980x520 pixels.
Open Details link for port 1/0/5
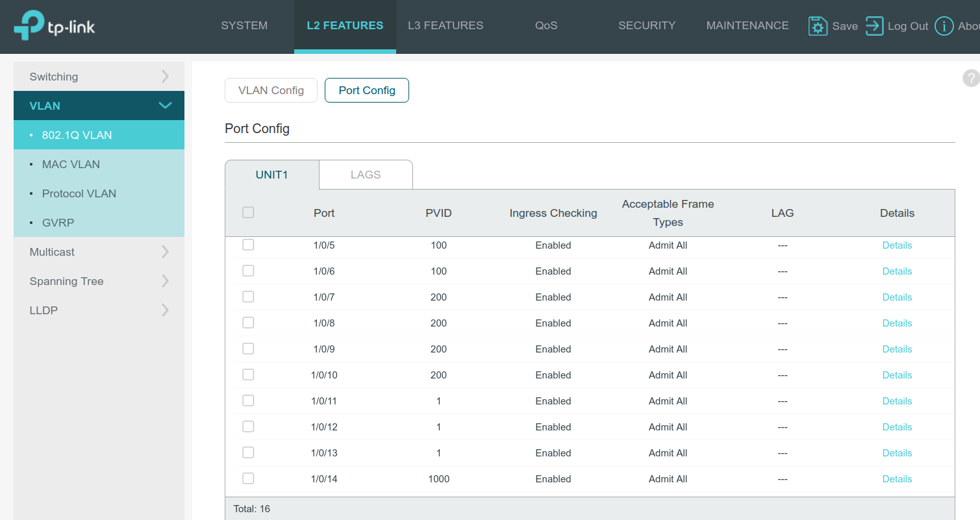(x=897, y=245)
